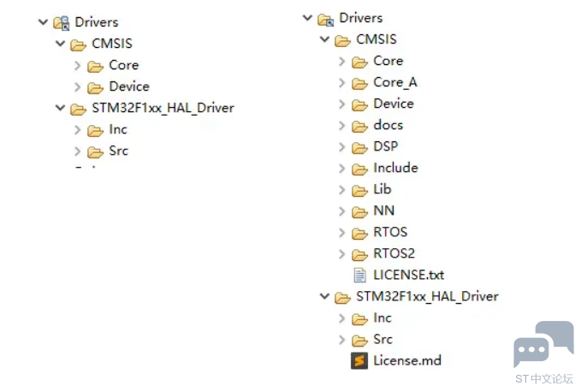Viewport: 581px width, 392px height.
Task: Click the Core_A folder icon
Action: [359, 84]
